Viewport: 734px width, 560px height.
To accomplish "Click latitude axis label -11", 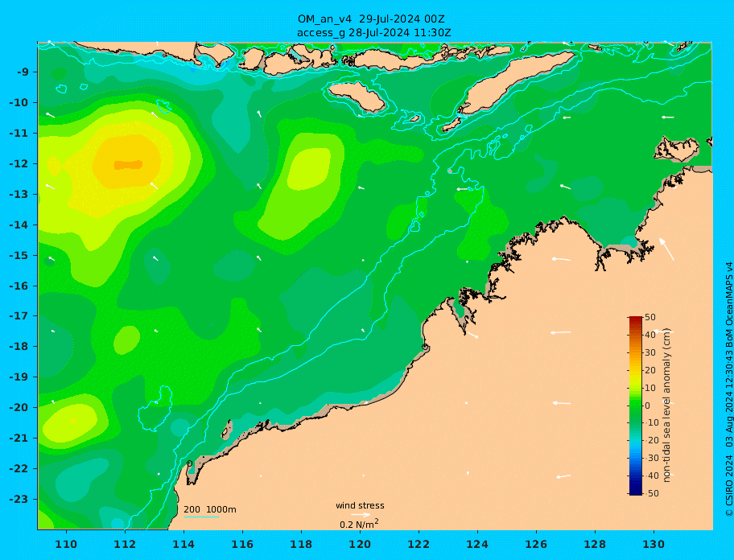I will [19, 134].
